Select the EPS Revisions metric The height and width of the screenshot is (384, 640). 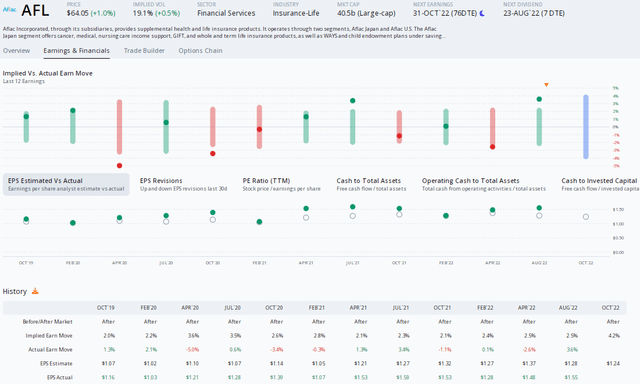[x=183, y=184]
